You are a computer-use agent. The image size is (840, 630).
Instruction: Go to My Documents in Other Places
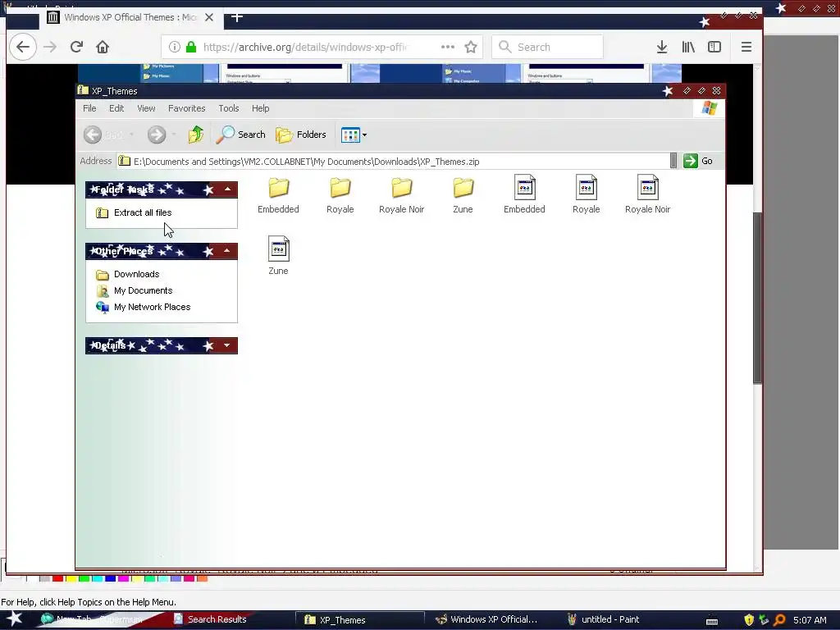click(135, 290)
